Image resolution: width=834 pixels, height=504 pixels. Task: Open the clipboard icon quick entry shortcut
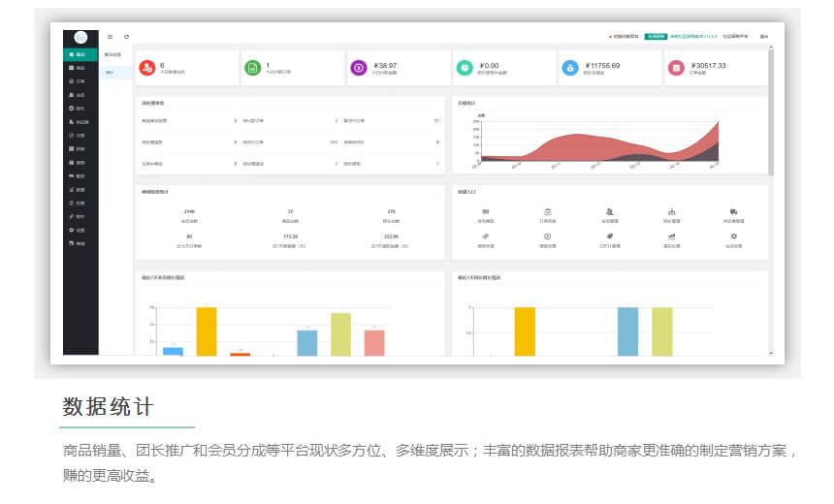[548, 211]
